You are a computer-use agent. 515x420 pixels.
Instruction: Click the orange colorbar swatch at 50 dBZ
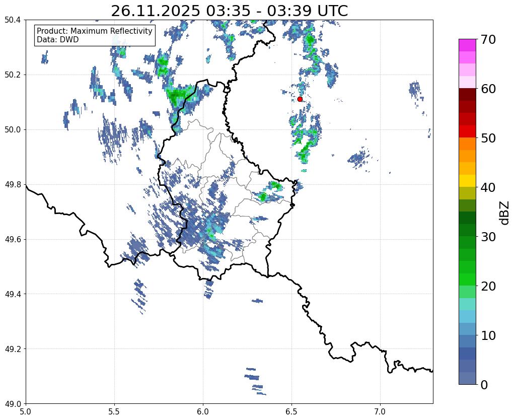[467, 144]
